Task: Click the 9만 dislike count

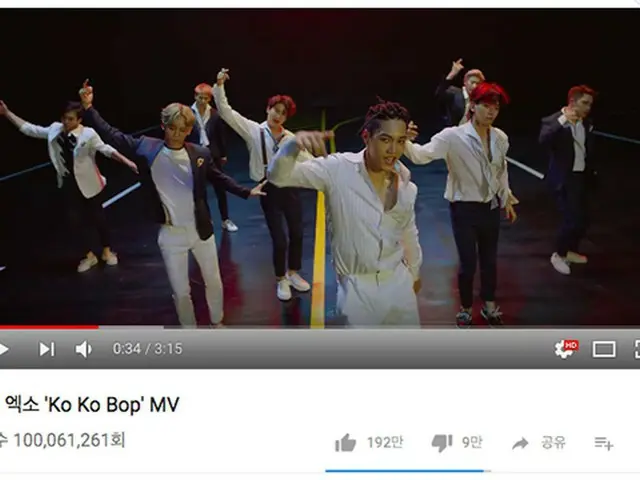Action: pyautogui.click(x=472, y=442)
